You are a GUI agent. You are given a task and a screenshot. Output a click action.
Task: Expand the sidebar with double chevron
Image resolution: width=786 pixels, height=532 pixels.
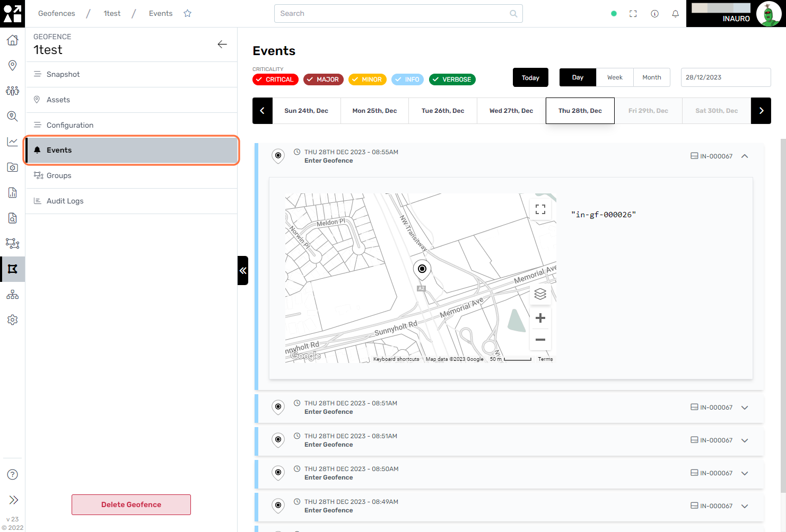coord(13,500)
